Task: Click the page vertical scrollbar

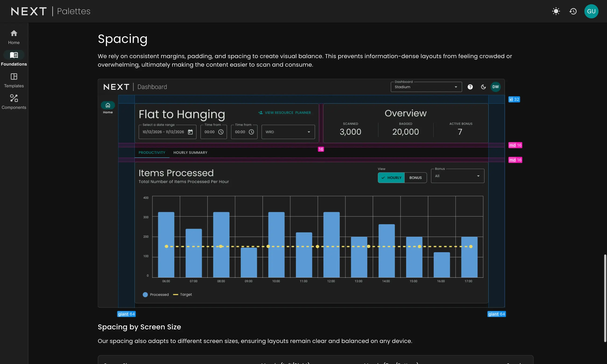Action: [x=605, y=298]
